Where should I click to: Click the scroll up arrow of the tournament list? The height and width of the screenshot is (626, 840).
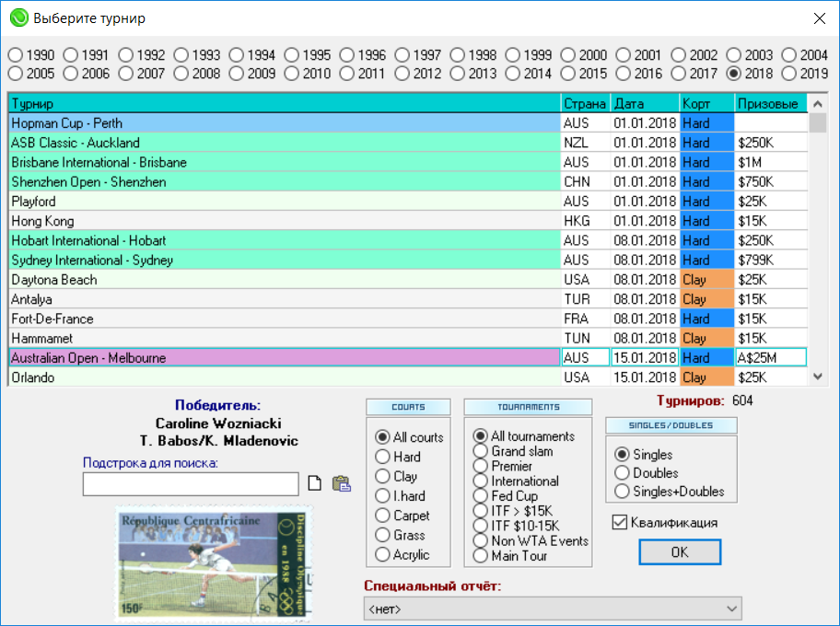(818, 104)
